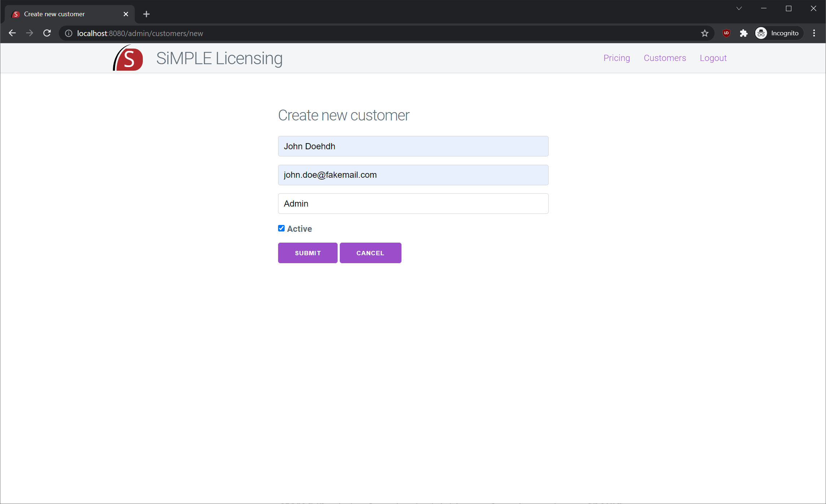Screen dimensions: 826x504
Task: Uncheck the Active checkbox
Action: coord(281,228)
